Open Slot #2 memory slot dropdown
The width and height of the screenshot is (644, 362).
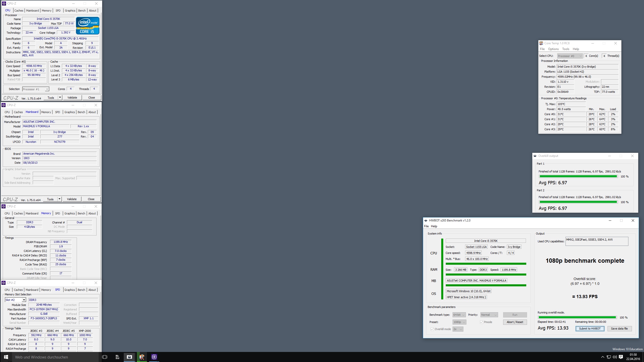(x=15, y=300)
